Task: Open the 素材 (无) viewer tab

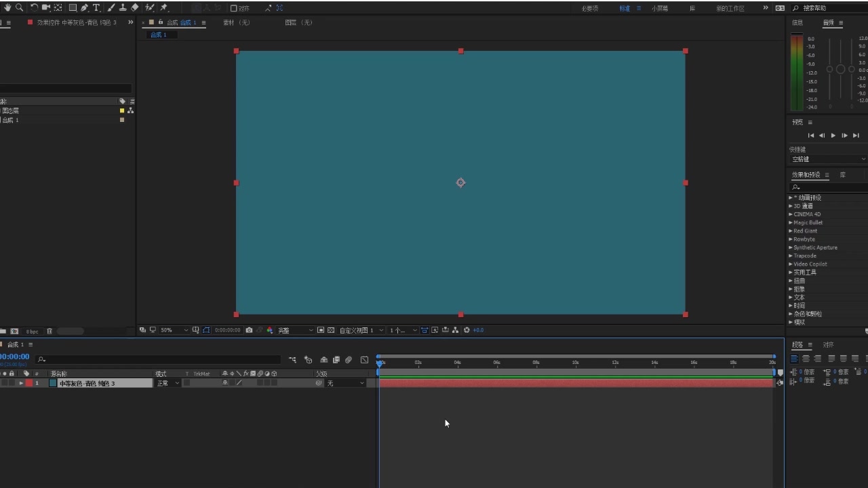Action: (x=237, y=22)
